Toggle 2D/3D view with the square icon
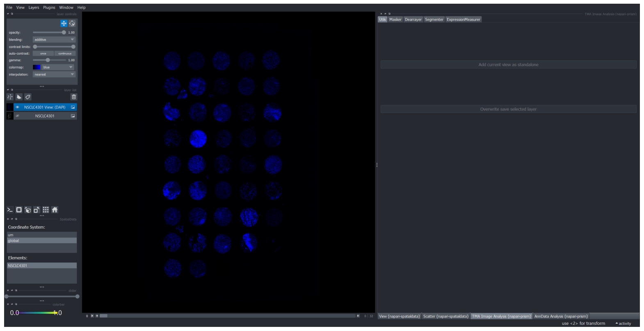 tap(19, 210)
